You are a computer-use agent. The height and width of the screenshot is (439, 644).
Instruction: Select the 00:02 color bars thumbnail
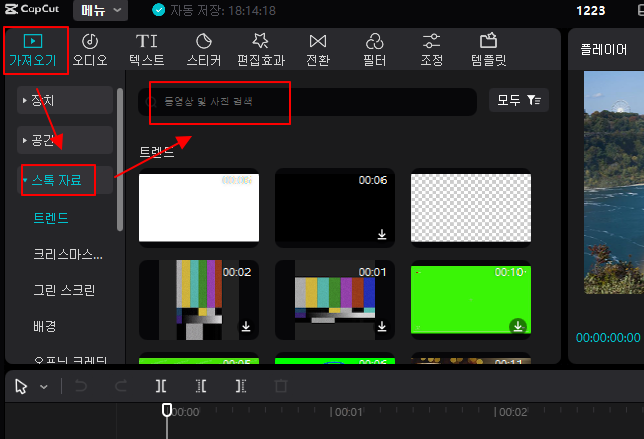(199, 300)
